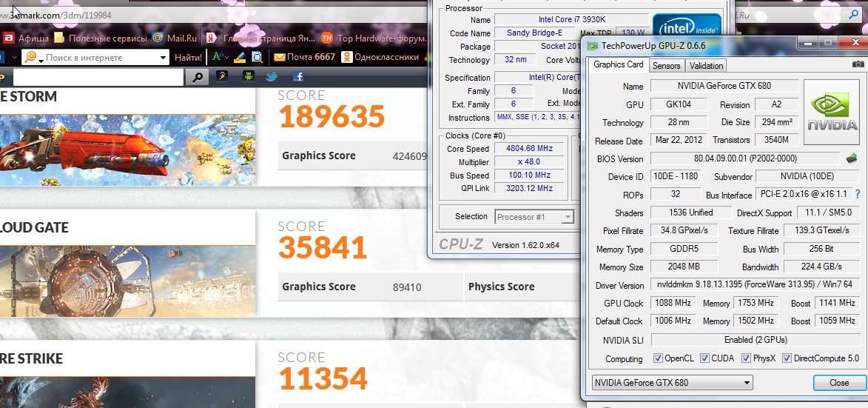The height and width of the screenshot is (408, 868).
Task: Click the Facebook icon in toolbar
Action: 297,76
